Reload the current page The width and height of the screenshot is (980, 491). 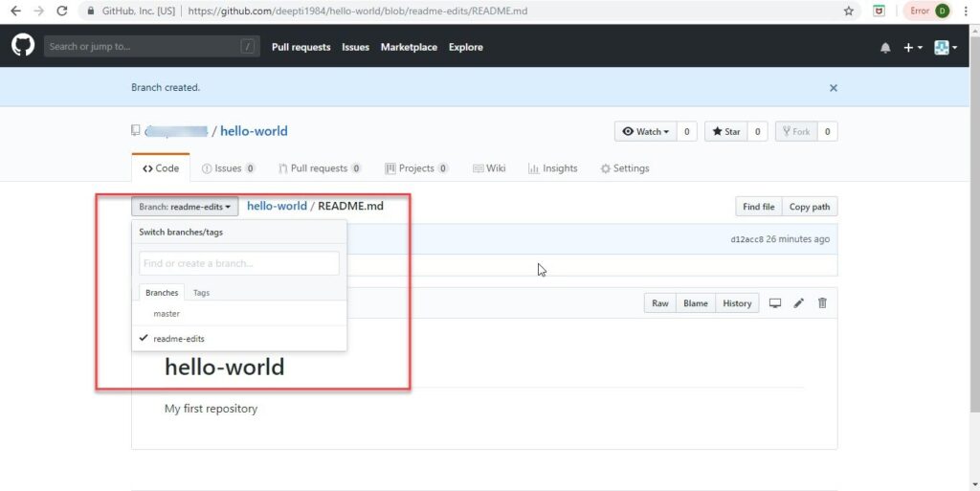(x=62, y=11)
